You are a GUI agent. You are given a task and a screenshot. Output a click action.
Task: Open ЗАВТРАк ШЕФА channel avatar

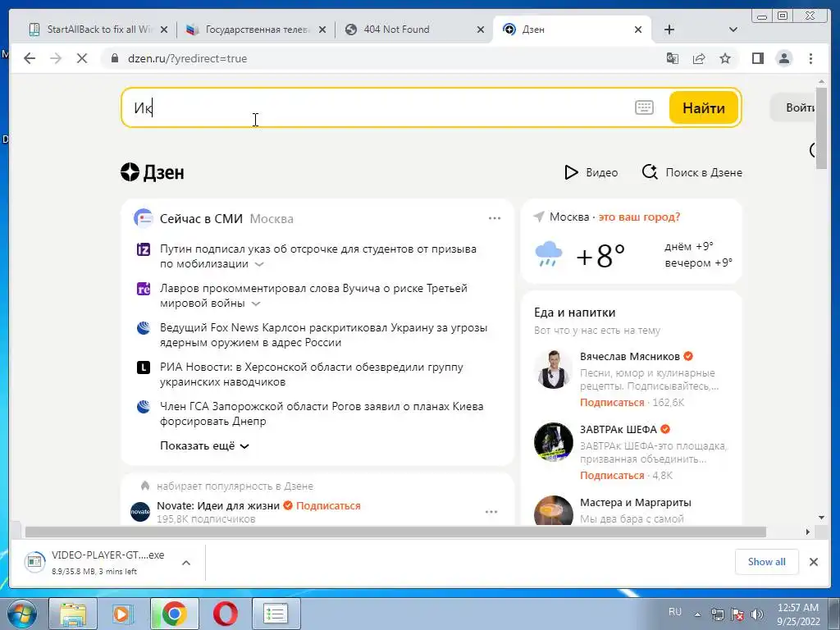click(554, 442)
